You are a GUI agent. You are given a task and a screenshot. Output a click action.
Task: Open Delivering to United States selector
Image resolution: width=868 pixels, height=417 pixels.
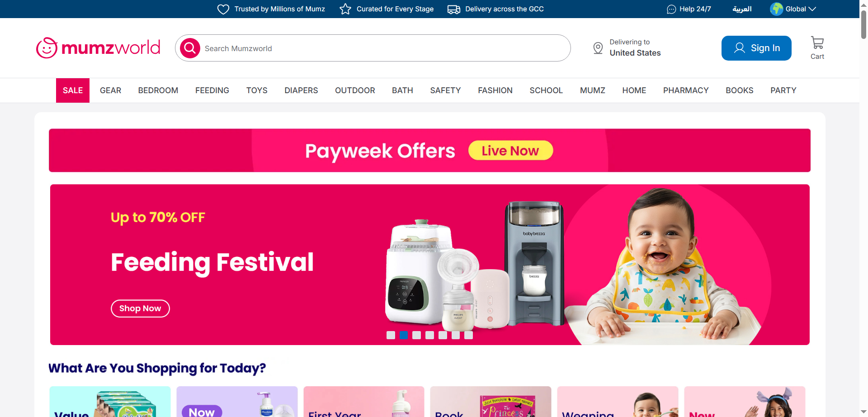point(627,48)
